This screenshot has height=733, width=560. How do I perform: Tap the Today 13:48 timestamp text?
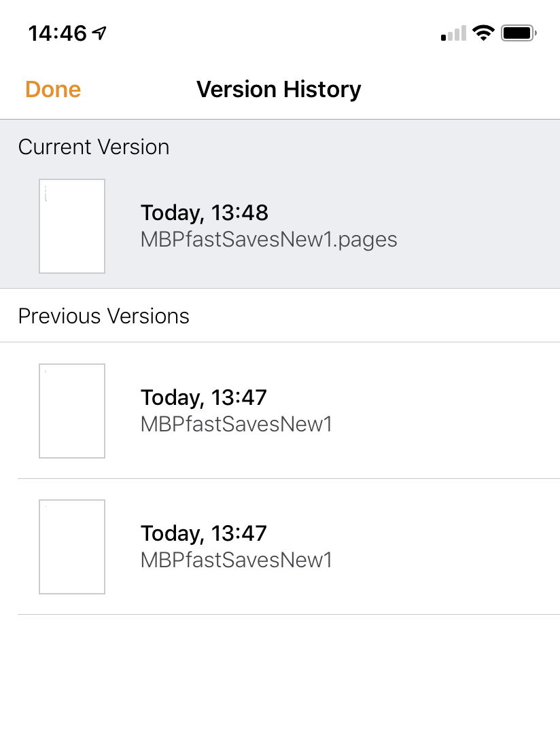click(204, 213)
